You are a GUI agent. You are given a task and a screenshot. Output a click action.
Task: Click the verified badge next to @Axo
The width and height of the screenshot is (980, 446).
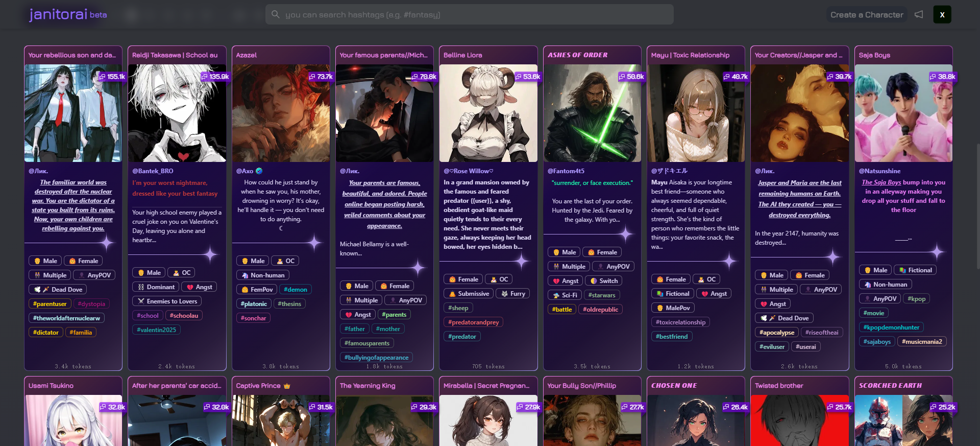259,171
